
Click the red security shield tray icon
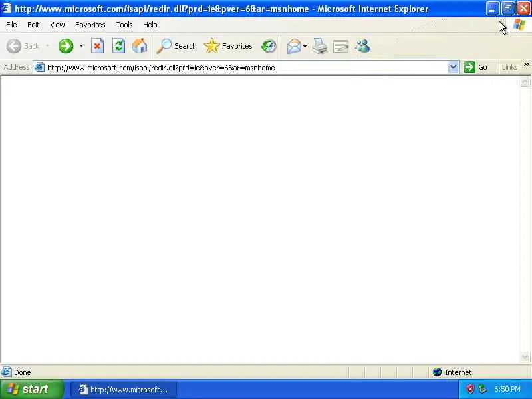click(x=470, y=389)
